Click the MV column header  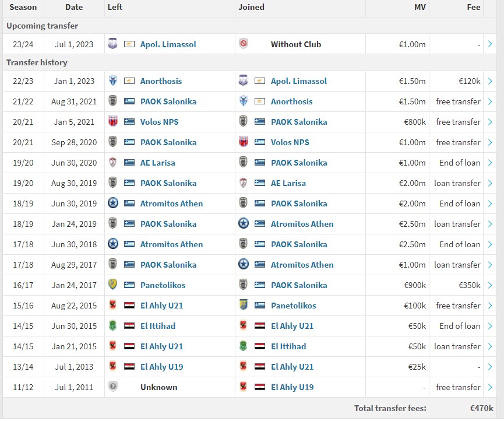click(x=420, y=8)
